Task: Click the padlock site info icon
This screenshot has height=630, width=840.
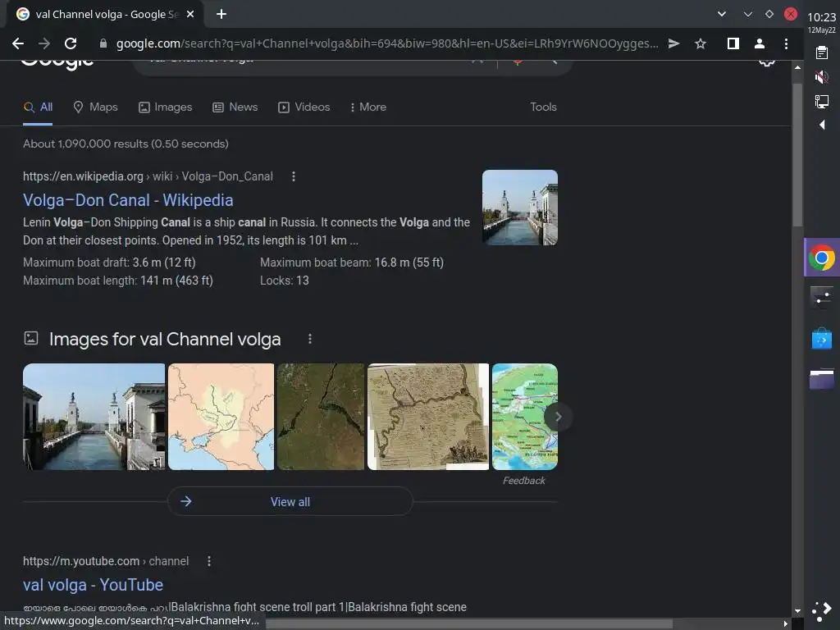Action: [103, 43]
